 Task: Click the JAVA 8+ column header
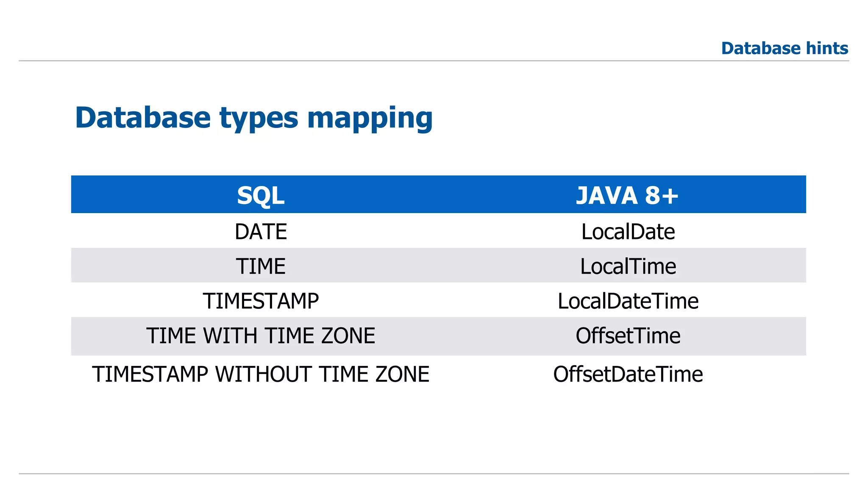[627, 195]
